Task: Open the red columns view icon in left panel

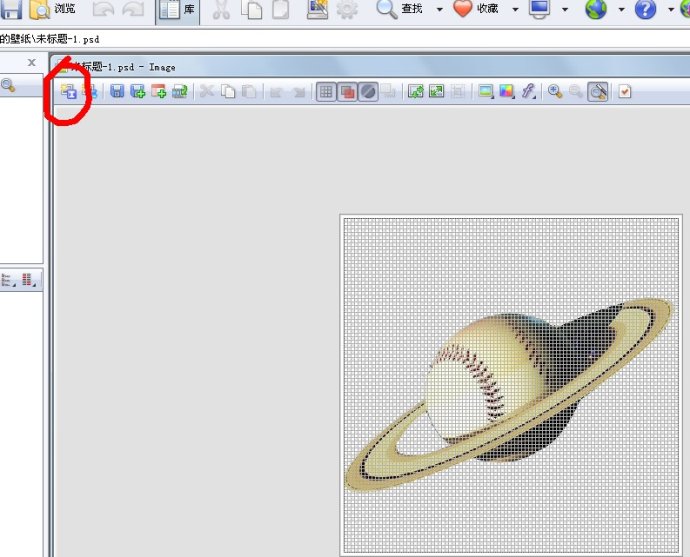Action: click(29, 280)
